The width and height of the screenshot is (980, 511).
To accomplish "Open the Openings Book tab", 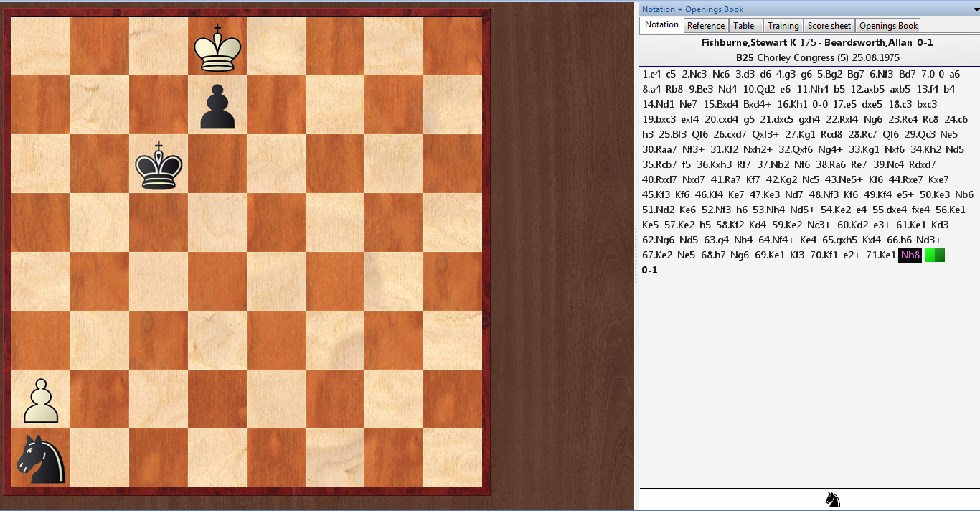I will click(x=888, y=26).
